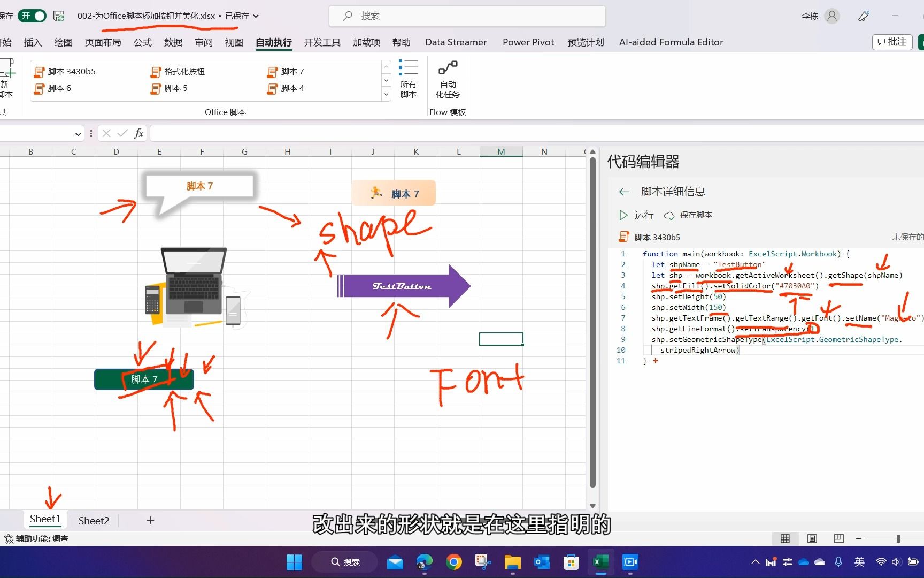Open the Name Box dropdown arrow
The width and height of the screenshot is (924, 578).
(x=78, y=133)
